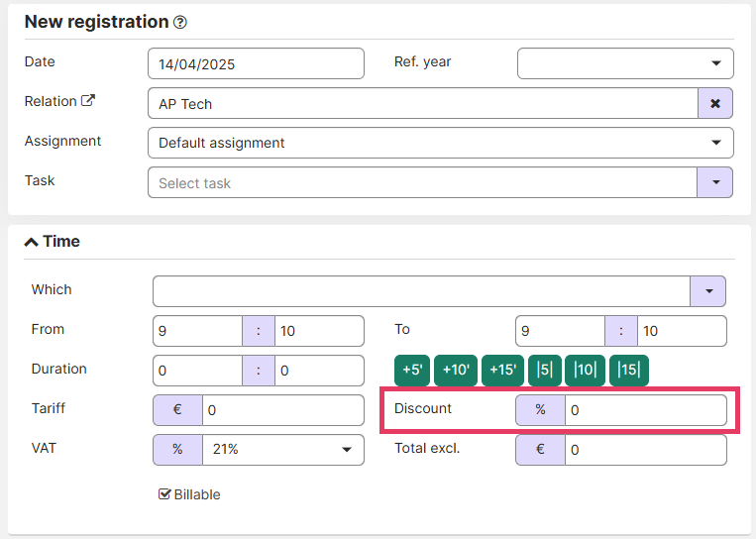Click the Discount percentage input field
This screenshot has width=756, height=539.
[x=645, y=410]
